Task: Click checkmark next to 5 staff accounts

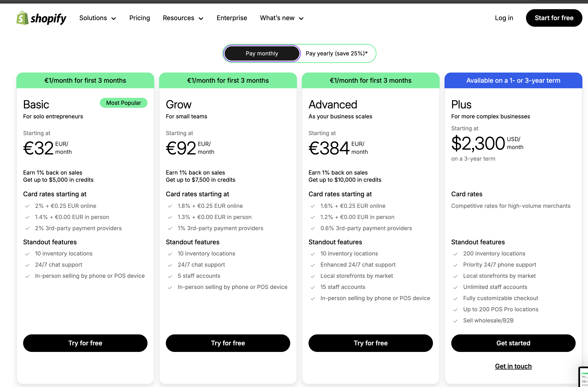Action: (x=170, y=276)
